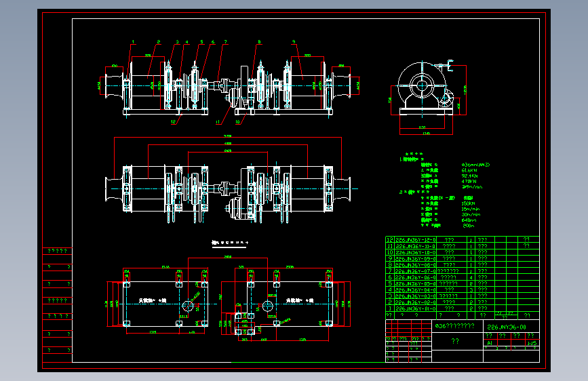Viewport: 588px width, 381px height.
Task: Select part number 226JN36Y-09-0 in parts list
Action: [416, 259]
